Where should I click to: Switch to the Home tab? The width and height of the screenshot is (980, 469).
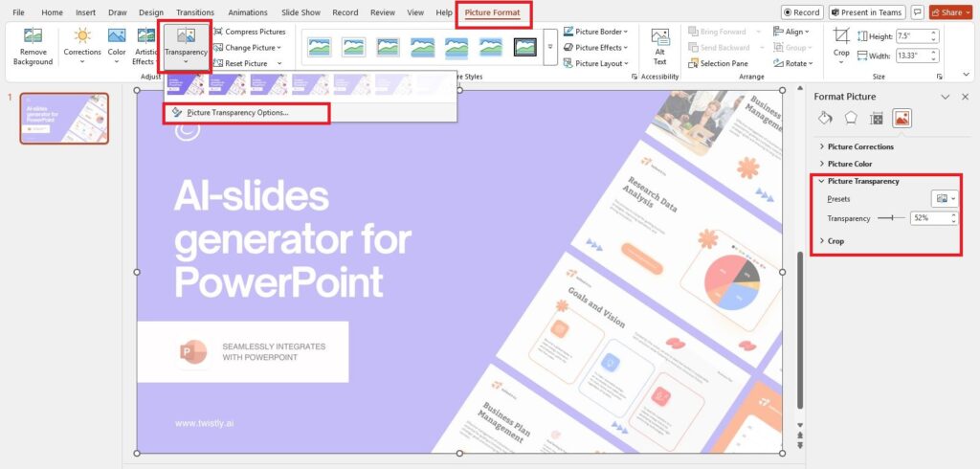click(52, 12)
